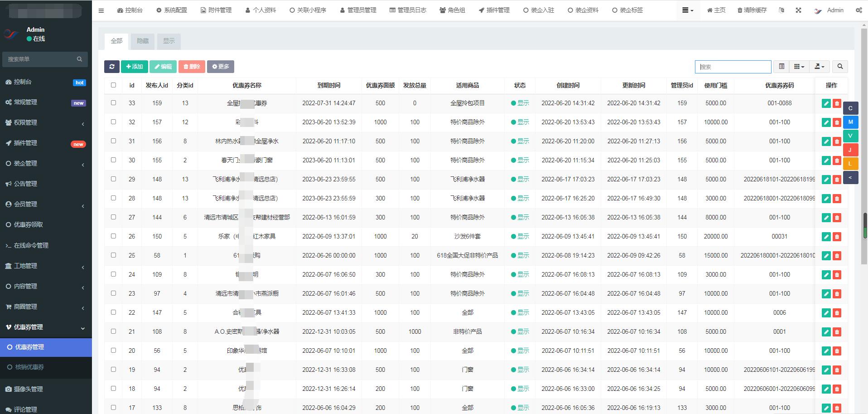Tick the checkbox for row id 26
This screenshot has width=868, height=414.
(x=113, y=236)
